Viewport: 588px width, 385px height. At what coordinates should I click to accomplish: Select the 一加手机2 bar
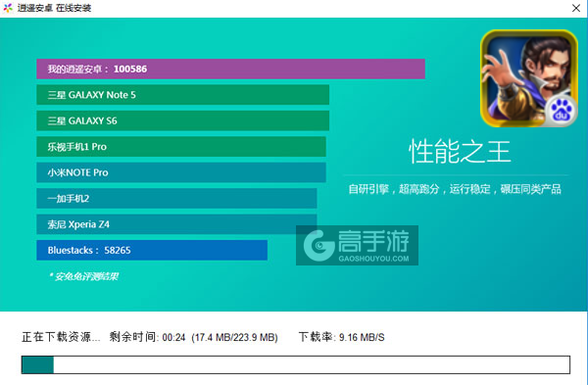[176, 198]
